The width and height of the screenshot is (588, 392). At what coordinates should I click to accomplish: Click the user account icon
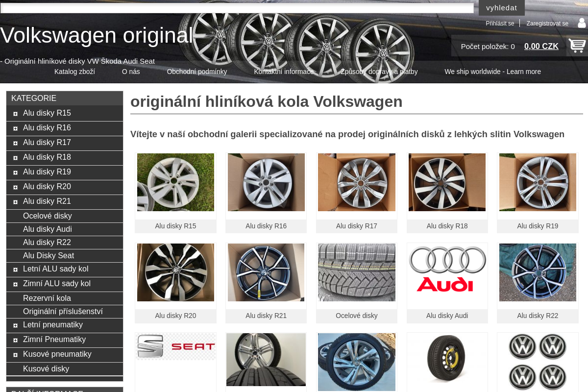click(582, 23)
